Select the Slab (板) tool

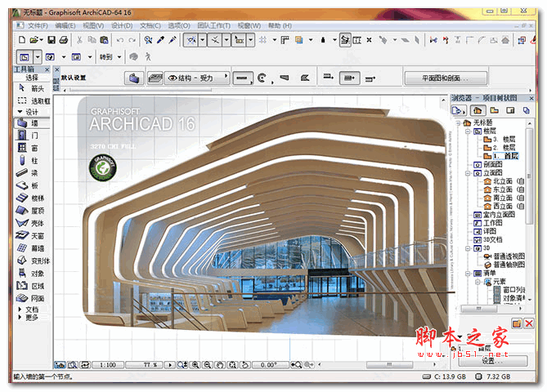32,185
